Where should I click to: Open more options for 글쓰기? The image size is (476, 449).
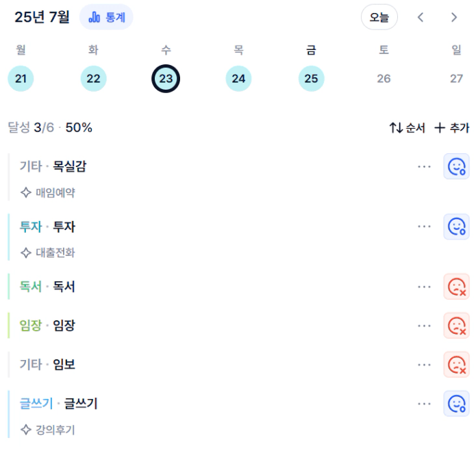coord(424,404)
